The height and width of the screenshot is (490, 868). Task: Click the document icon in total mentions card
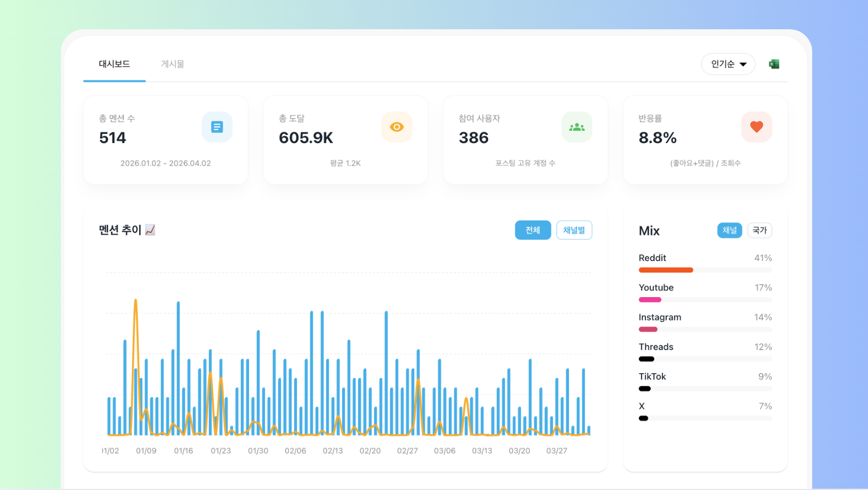pyautogui.click(x=217, y=127)
